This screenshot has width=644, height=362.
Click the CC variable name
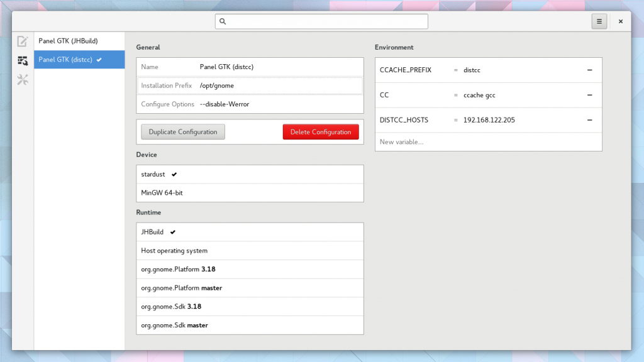(x=384, y=96)
